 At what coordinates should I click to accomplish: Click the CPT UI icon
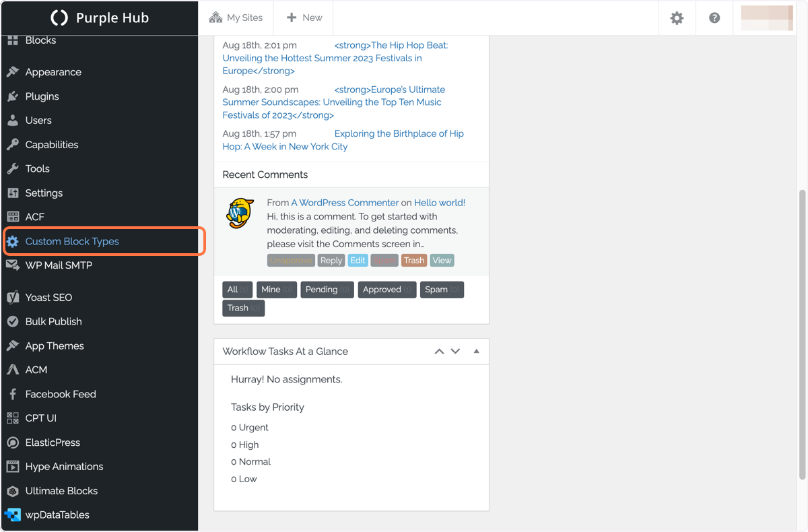coord(13,418)
